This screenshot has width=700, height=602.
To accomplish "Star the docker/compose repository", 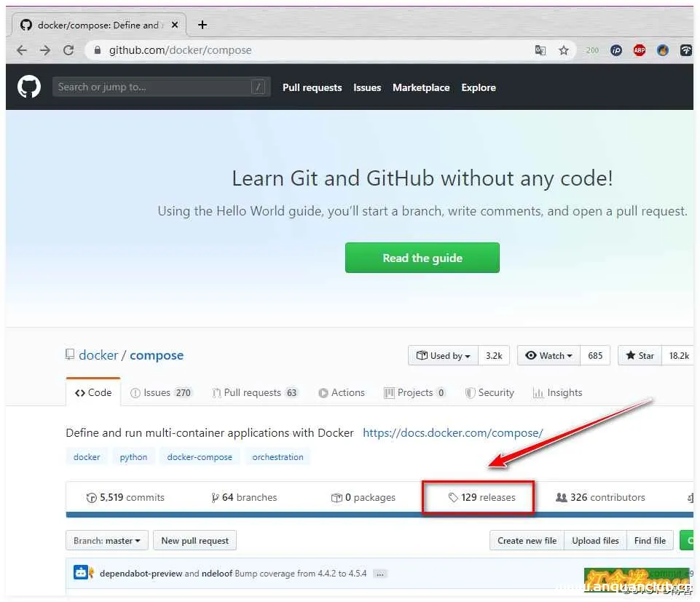I will (640, 355).
